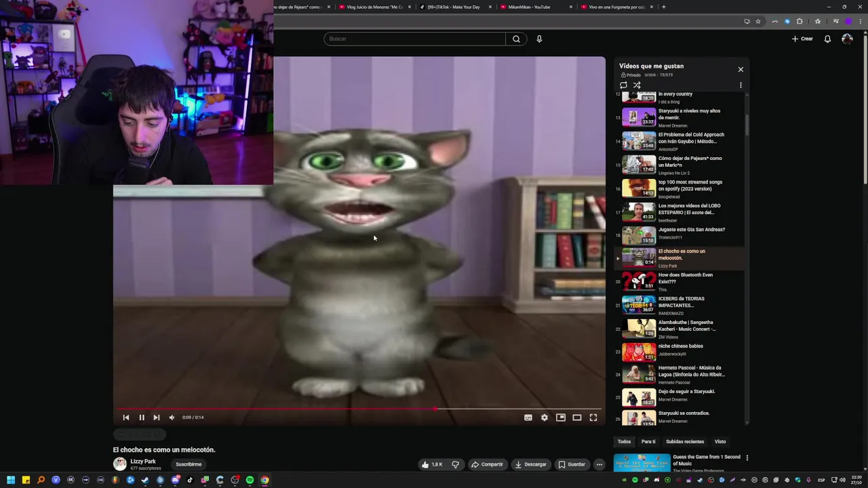This screenshot has height=488, width=868.
Task: Close the 'Vídeos que me gustan' playlist panel
Action: click(741, 69)
